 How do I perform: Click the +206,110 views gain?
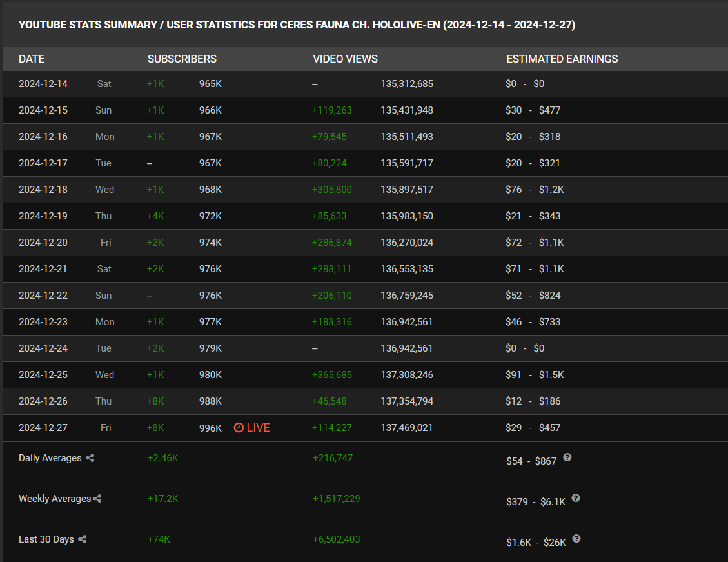[x=331, y=296]
